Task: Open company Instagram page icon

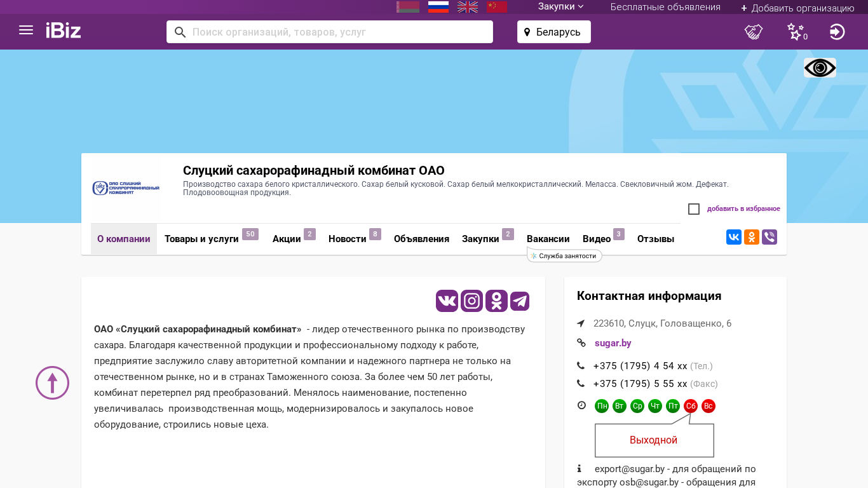Action: coord(472,301)
